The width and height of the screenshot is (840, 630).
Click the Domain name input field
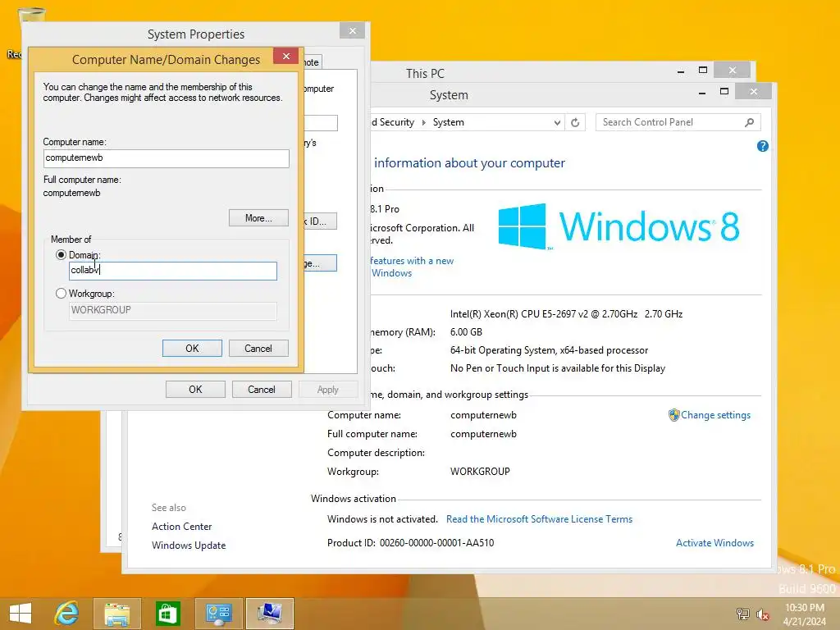pyautogui.click(x=173, y=271)
